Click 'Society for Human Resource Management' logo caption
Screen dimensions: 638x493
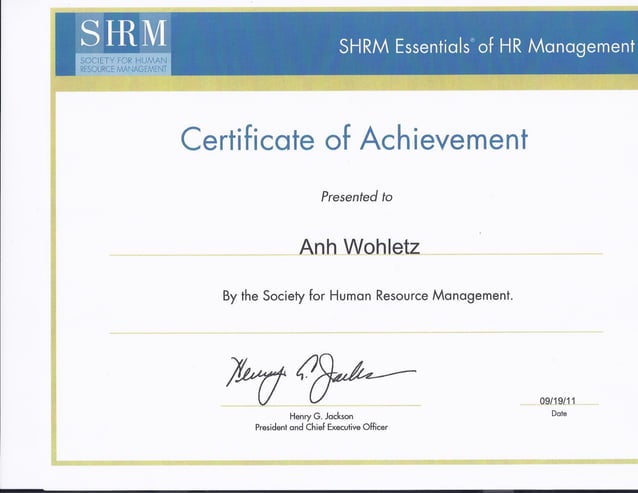123,65
